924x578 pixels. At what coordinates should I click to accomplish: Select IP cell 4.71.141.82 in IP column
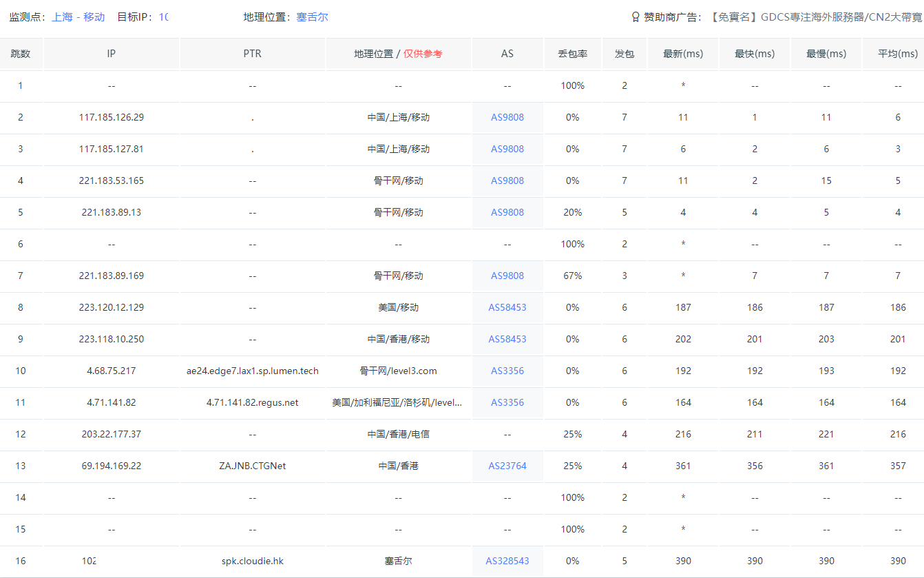pos(112,402)
